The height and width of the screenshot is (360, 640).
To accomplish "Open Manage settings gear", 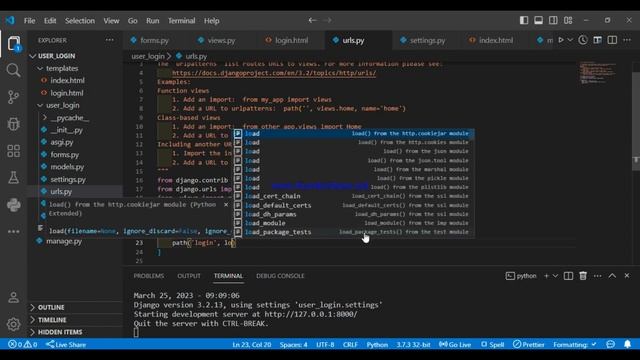I will 13,324.
